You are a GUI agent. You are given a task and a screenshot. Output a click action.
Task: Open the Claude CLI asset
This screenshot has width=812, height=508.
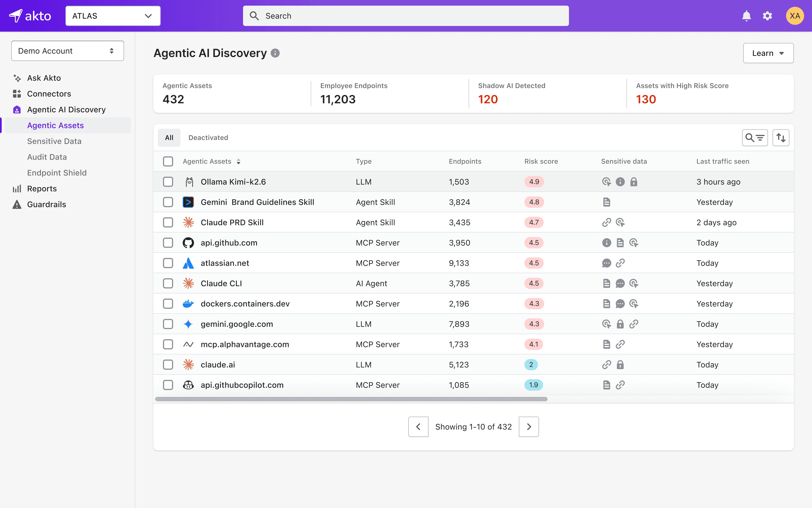click(221, 284)
